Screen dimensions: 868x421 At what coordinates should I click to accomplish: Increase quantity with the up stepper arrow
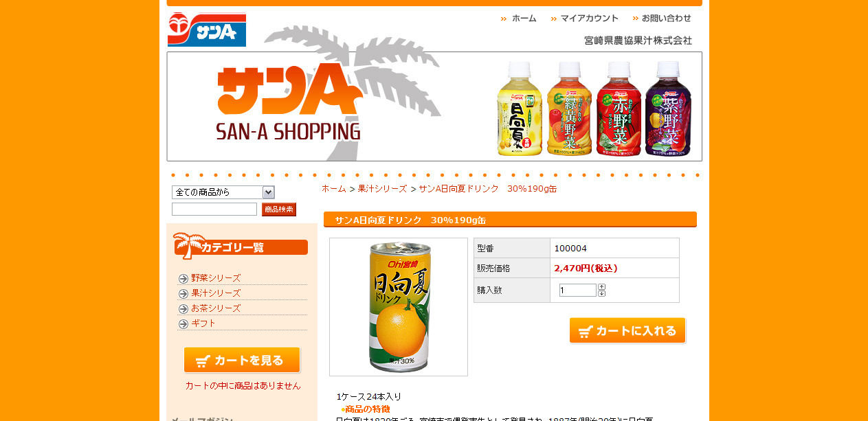pyautogui.click(x=601, y=287)
